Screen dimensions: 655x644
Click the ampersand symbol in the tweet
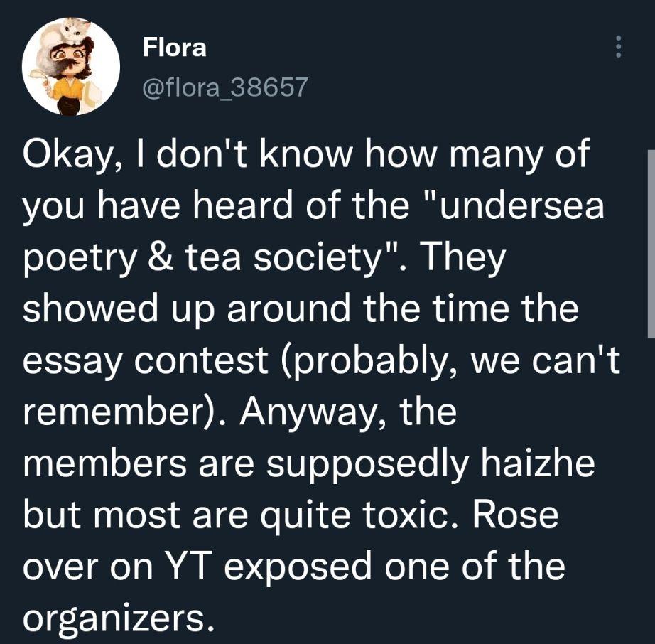click(161, 257)
